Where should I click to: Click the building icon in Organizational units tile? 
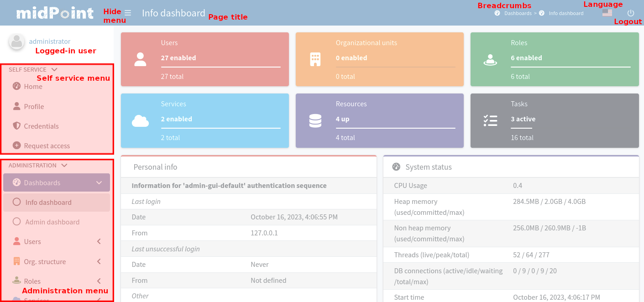315,59
